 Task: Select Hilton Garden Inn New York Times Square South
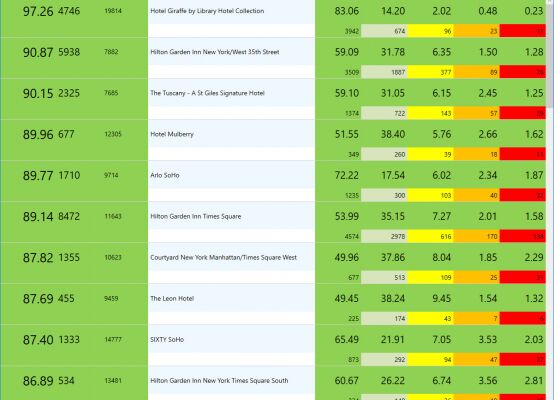coord(219,381)
